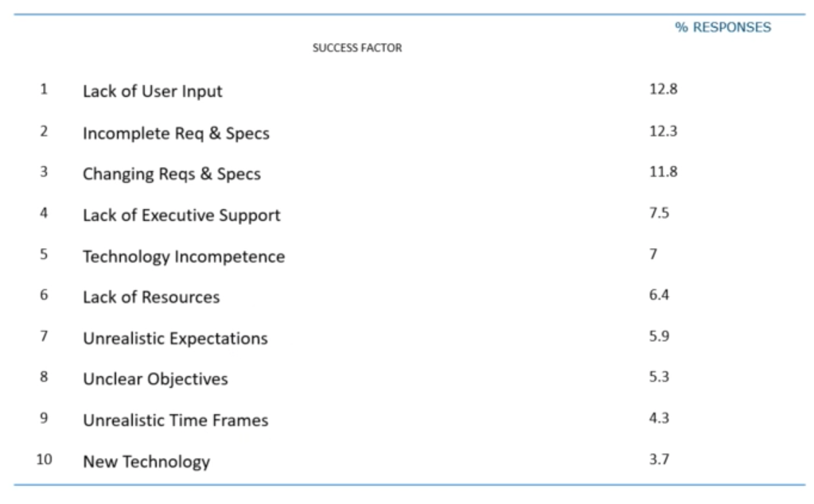This screenshot has width=814, height=504.
Task: Click on "Unrealistic Expectations" text
Action: click(176, 339)
